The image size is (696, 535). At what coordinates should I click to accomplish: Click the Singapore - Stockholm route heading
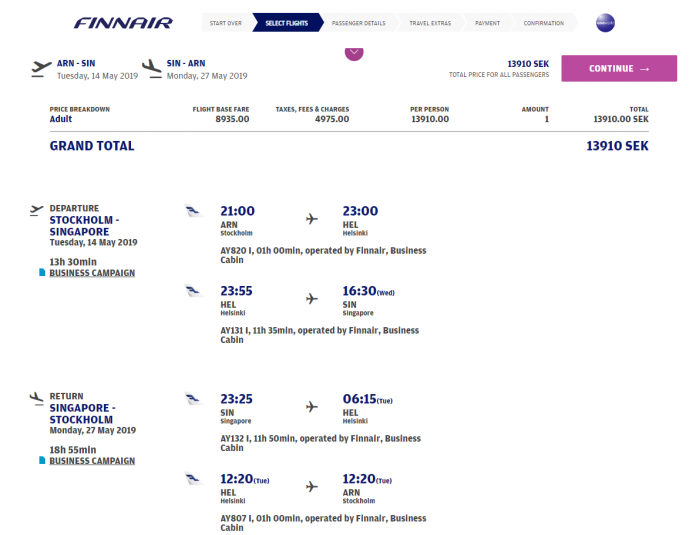[x=83, y=414]
